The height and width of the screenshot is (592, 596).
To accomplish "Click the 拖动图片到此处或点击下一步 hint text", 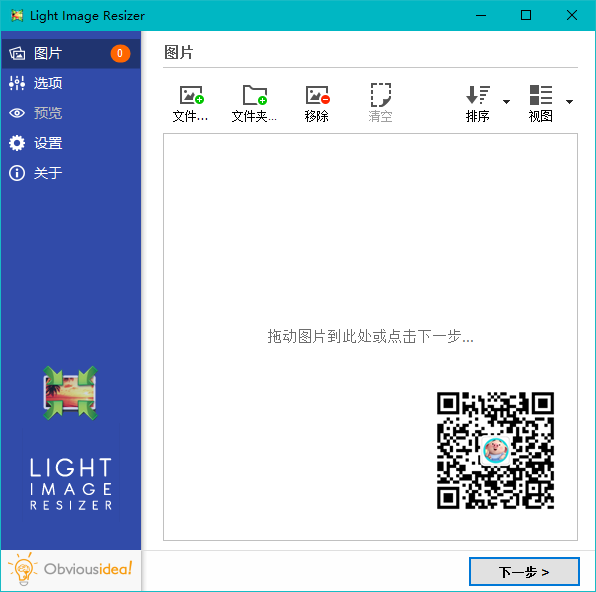I will click(371, 336).
